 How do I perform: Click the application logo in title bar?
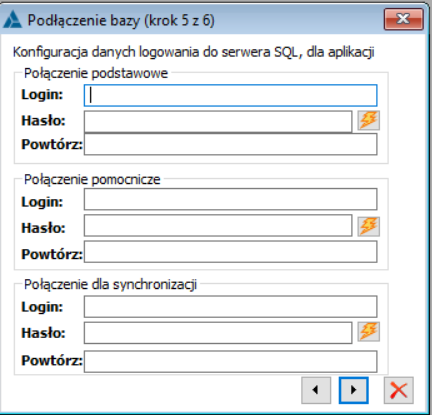pos(13,20)
